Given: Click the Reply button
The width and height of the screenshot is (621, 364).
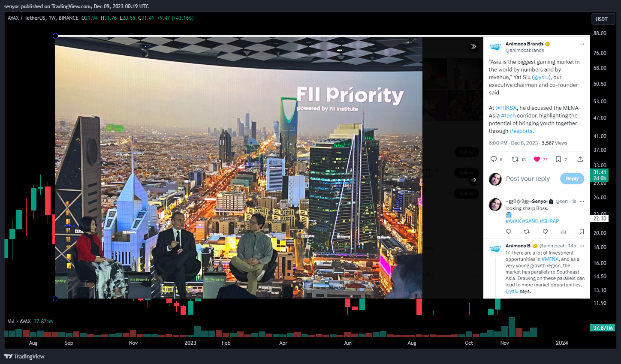Looking at the screenshot, I should (x=572, y=179).
